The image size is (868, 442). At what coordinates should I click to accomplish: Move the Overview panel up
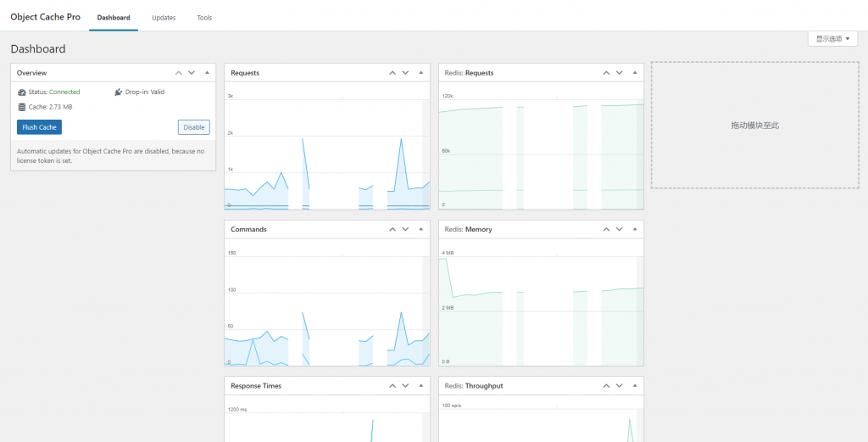[179, 73]
